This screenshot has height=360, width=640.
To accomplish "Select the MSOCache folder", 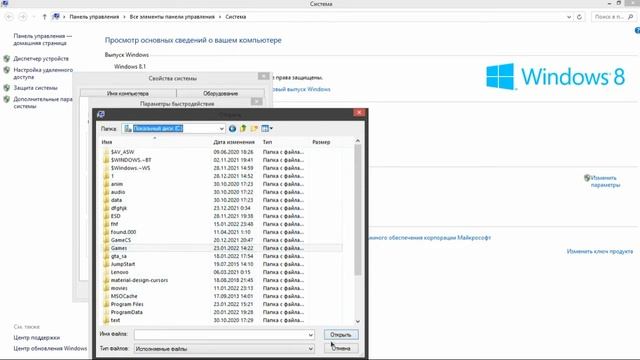I will pos(124,296).
